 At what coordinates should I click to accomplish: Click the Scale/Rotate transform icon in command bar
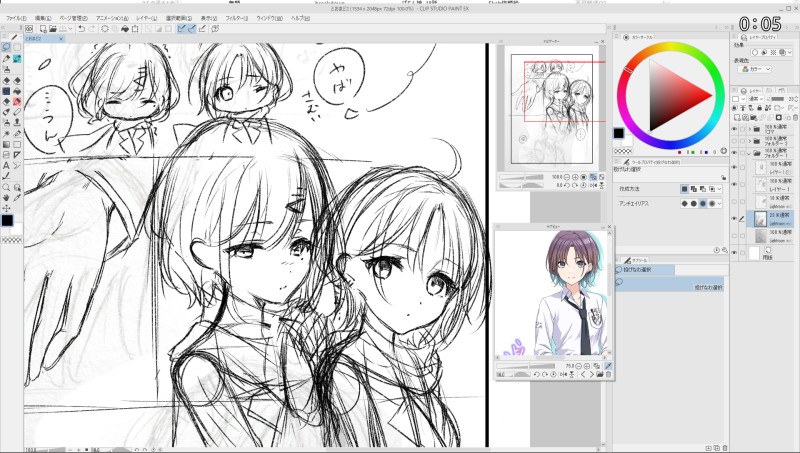135,29
